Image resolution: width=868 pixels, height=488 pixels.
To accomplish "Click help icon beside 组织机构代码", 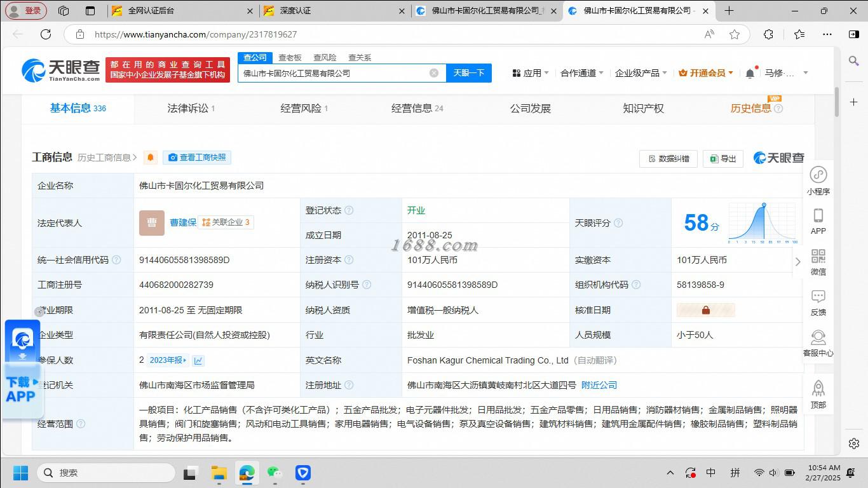I will [x=636, y=285].
